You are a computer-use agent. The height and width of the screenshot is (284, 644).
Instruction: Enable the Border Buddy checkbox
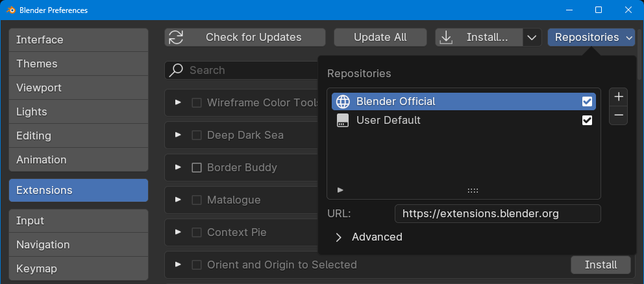click(x=197, y=167)
